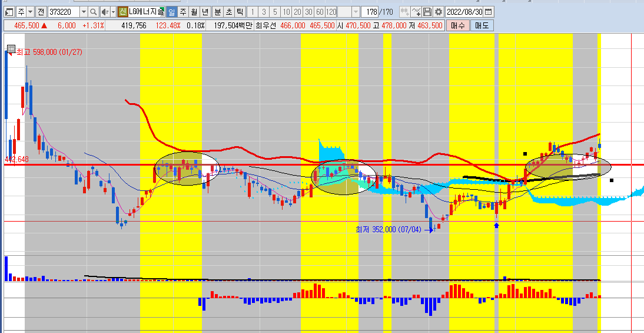Switch to yearly 년 chart period

coord(205,12)
